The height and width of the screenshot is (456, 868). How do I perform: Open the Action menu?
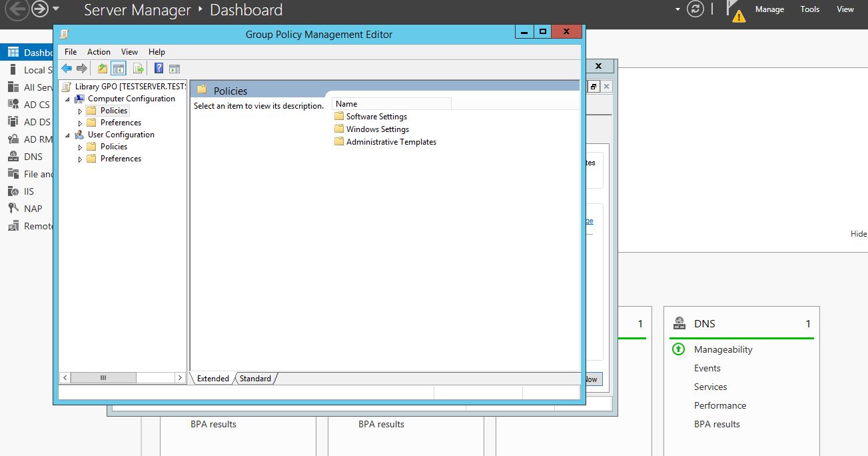pyautogui.click(x=99, y=52)
